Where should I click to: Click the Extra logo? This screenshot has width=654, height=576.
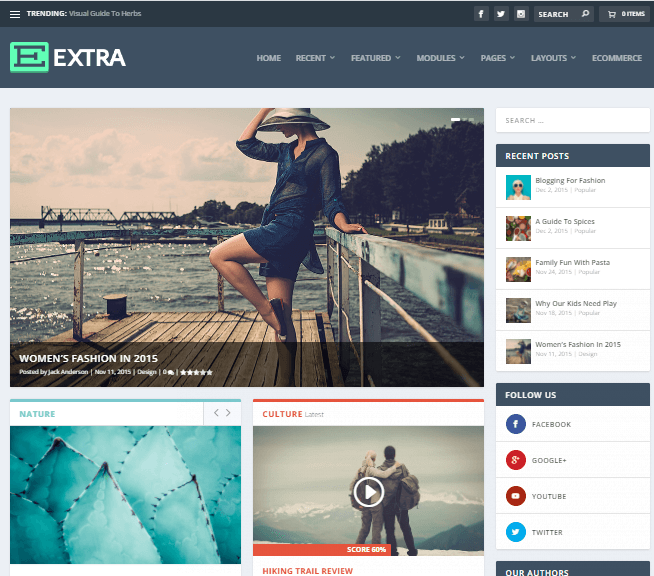[68, 58]
